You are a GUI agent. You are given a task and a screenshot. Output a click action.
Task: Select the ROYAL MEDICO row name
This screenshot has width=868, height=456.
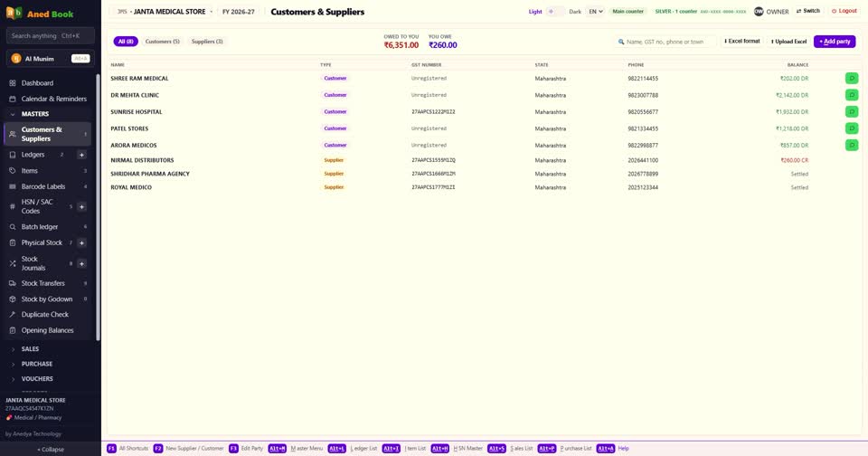[131, 187]
